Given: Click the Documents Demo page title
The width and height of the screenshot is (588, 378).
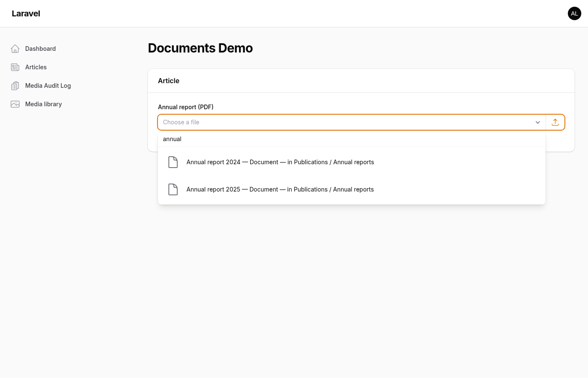Looking at the screenshot, I should [x=200, y=48].
